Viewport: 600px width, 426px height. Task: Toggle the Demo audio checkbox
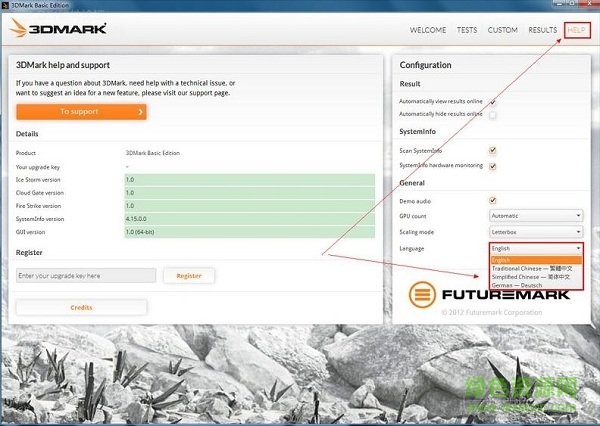[x=493, y=200]
